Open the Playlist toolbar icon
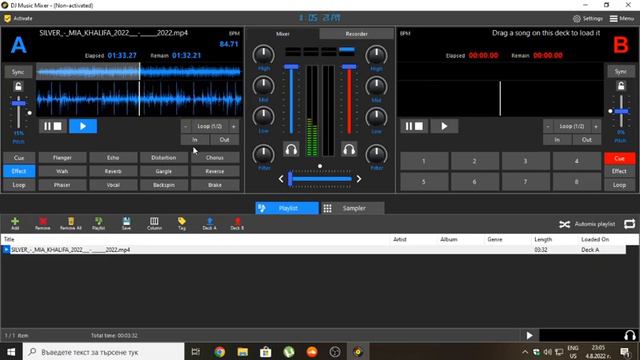The width and height of the screenshot is (640, 360). (x=98, y=223)
